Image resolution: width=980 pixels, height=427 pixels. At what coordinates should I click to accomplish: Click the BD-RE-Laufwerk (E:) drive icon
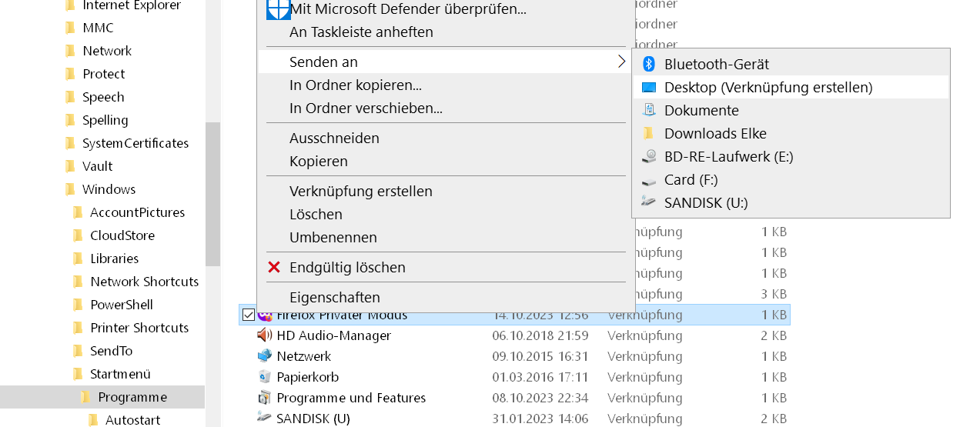click(x=649, y=156)
